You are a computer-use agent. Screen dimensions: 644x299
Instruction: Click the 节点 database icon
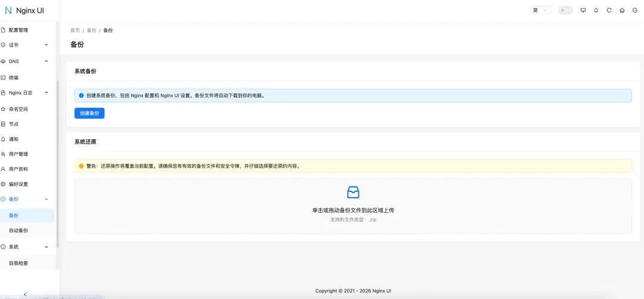pos(3,124)
